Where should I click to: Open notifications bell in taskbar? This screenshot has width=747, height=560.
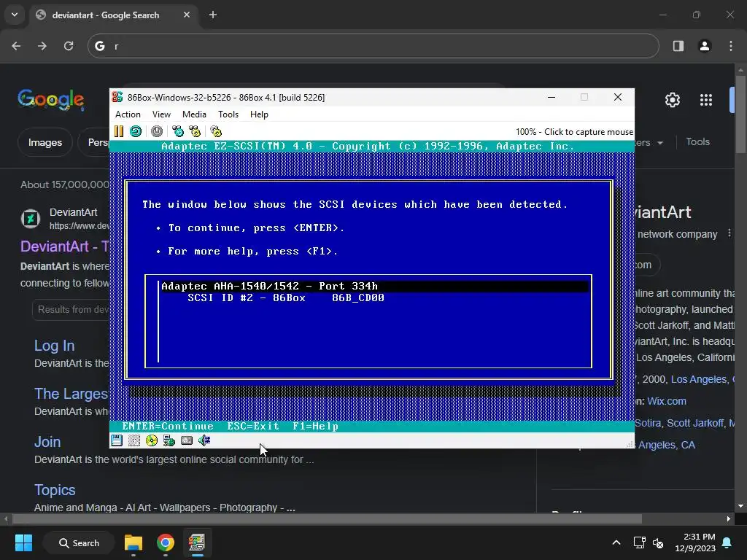[x=727, y=542]
